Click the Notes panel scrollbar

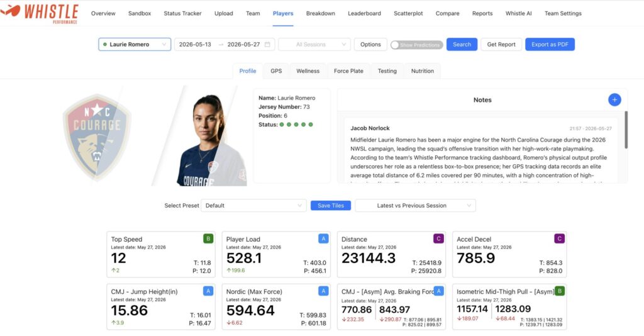(626, 130)
